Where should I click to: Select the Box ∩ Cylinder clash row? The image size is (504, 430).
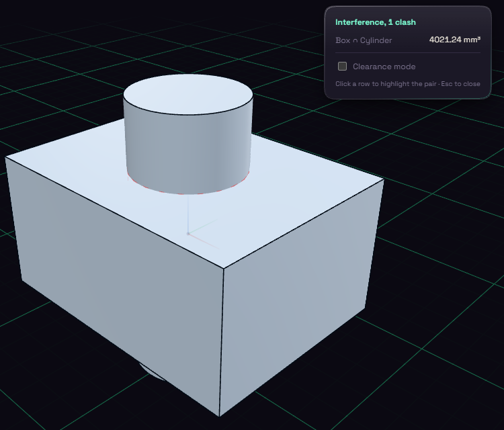click(x=408, y=40)
